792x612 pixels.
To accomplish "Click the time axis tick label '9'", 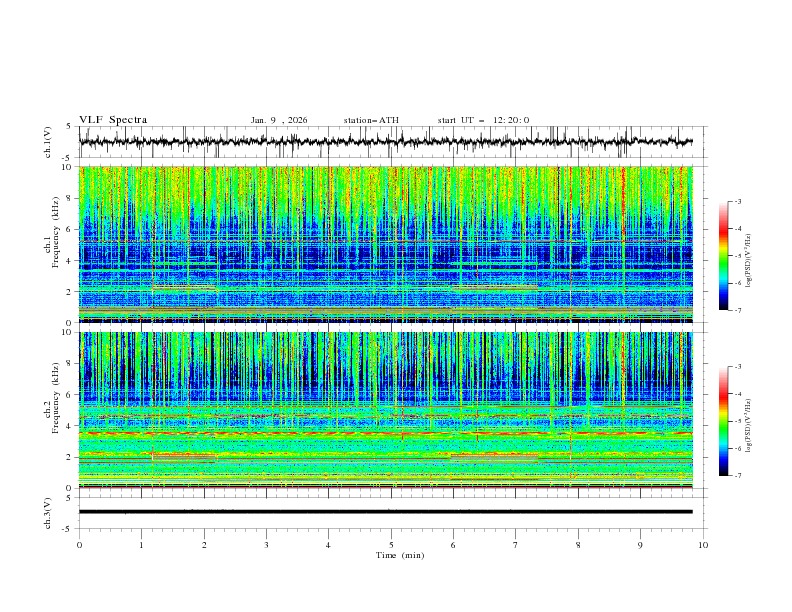I will click(x=640, y=545).
